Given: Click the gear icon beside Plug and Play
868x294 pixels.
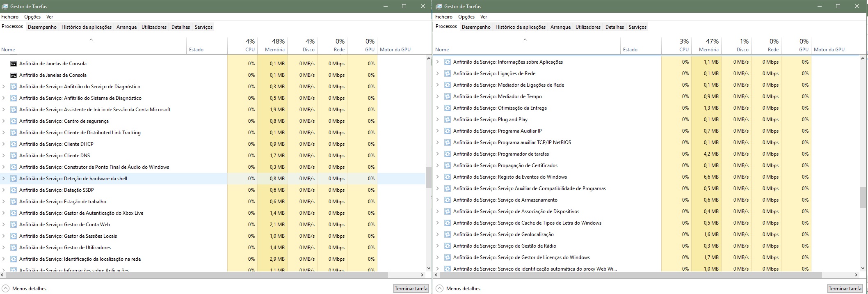Looking at the screenshot, I should (448, 119).
